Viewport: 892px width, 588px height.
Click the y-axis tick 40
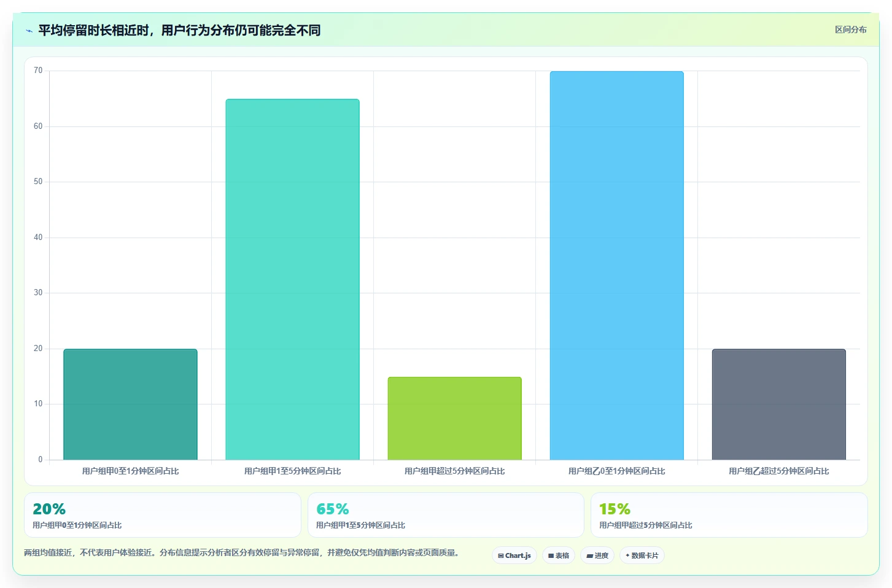(38, 238)
